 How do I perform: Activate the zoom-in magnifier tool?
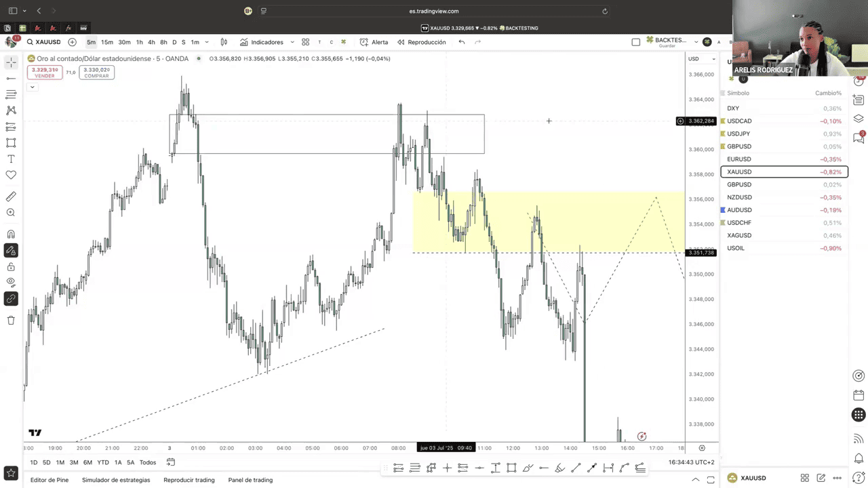11,213
